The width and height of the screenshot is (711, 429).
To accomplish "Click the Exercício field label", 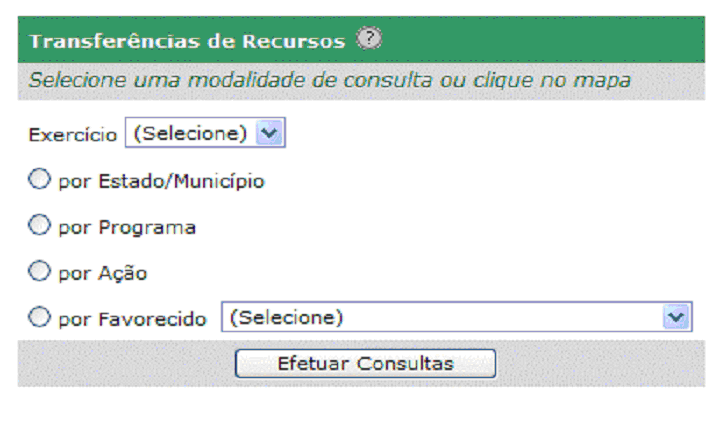I will pyautogui.click(x=72, y=134).
